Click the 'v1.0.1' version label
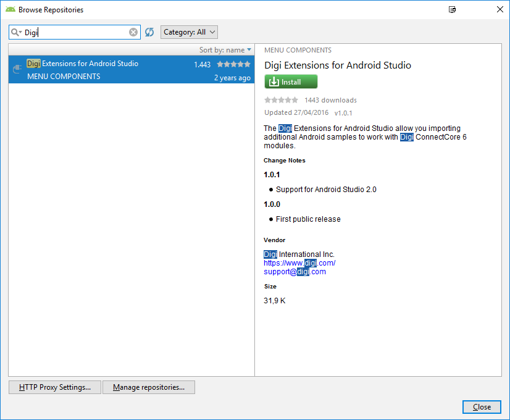Screen dimensions: 510x420 pos(343,113)
